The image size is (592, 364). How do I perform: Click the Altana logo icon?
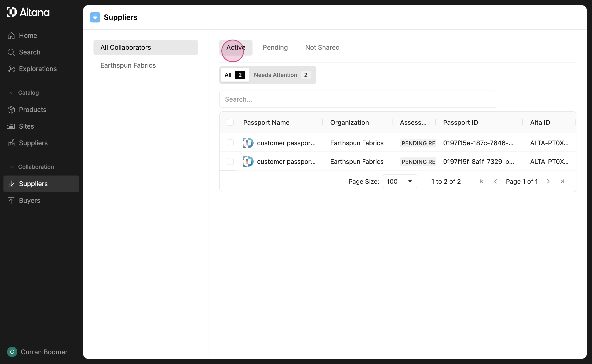tap(11, 12)
